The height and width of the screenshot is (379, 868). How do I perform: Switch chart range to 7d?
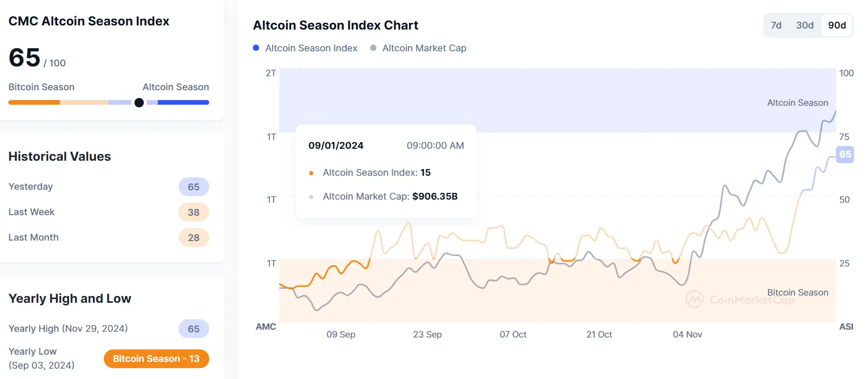pyautogui.click(x=776, y=25)
